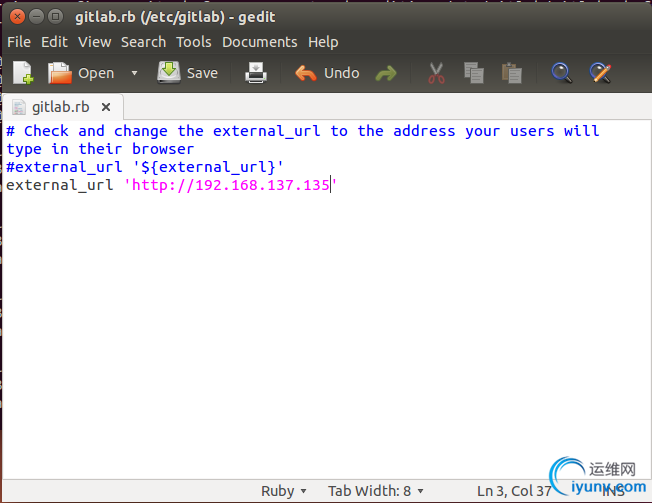Viewport: 652px width, 503px height.
Task: Click the Ln 3, Col 37 status text
Action: (514, 491)
